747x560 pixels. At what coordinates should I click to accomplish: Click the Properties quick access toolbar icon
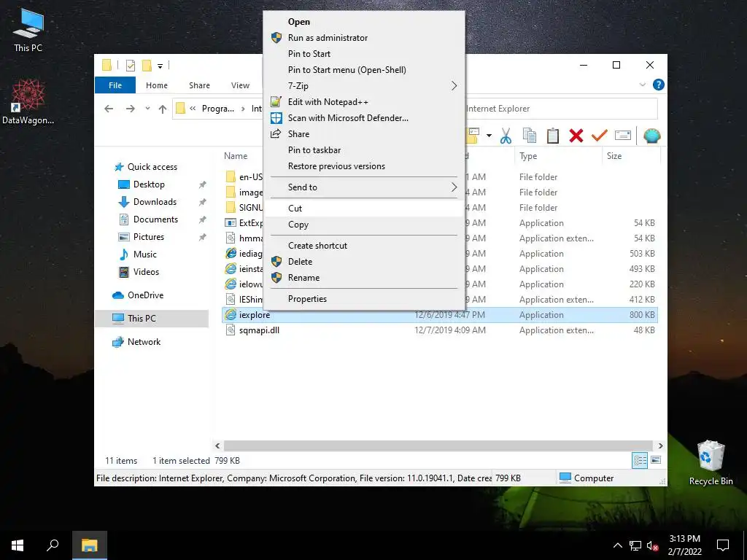[x=130, y=65]
